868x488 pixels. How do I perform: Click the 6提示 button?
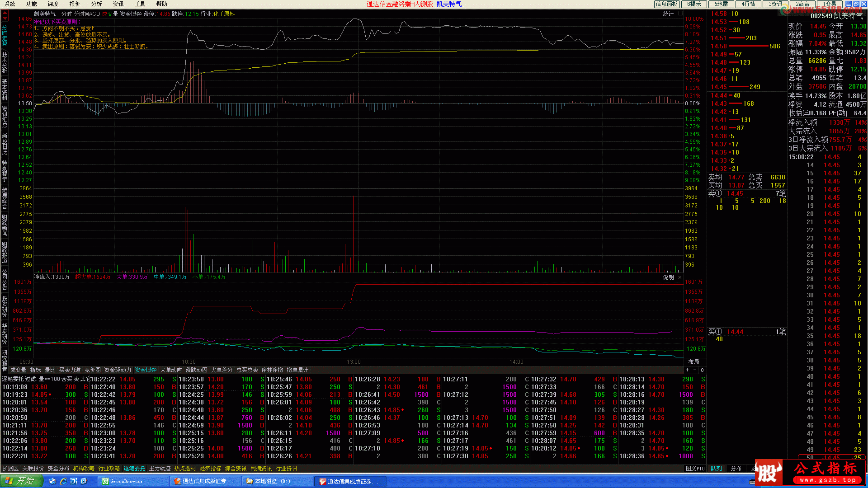(x=694, y=4)
